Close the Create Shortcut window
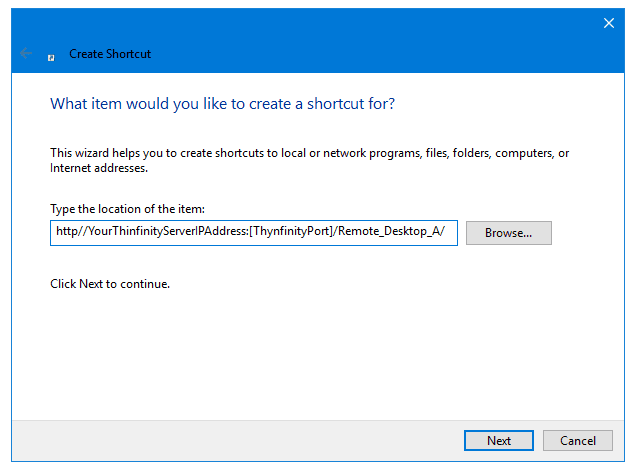Screen dimensions: 635x472 click(x=608, y=23)
